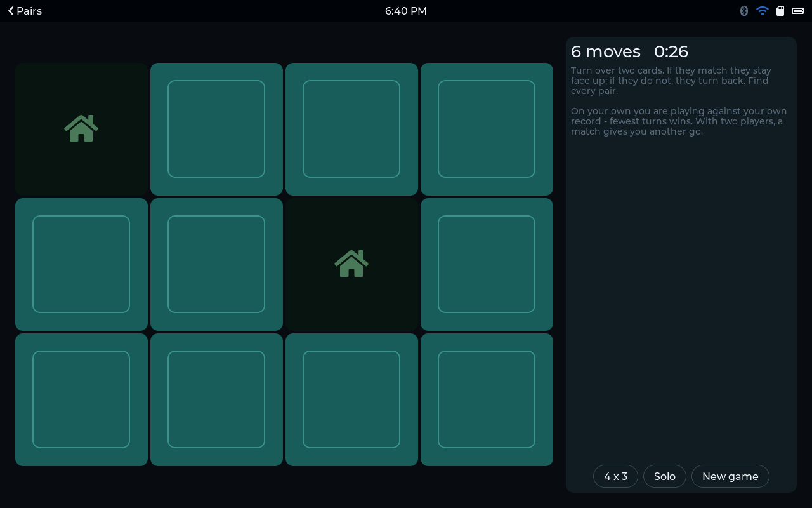Click the "Turn over two cards" instructions
The image size is (812, 508).
(671, 81)
